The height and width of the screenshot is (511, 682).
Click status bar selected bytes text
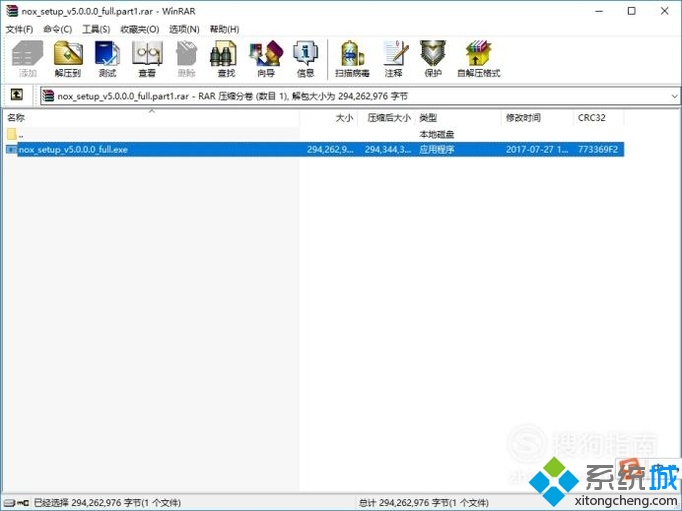coord(107,503)
